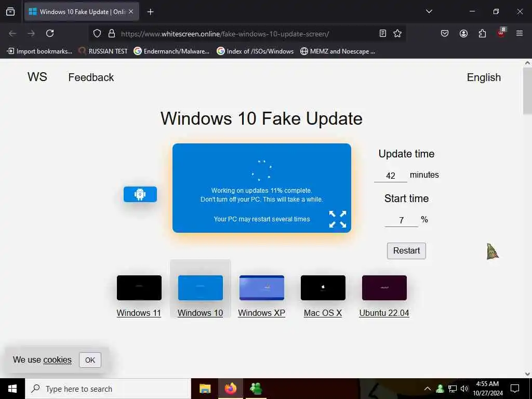Click the small green triangular desktop figure

coord(493,251)
